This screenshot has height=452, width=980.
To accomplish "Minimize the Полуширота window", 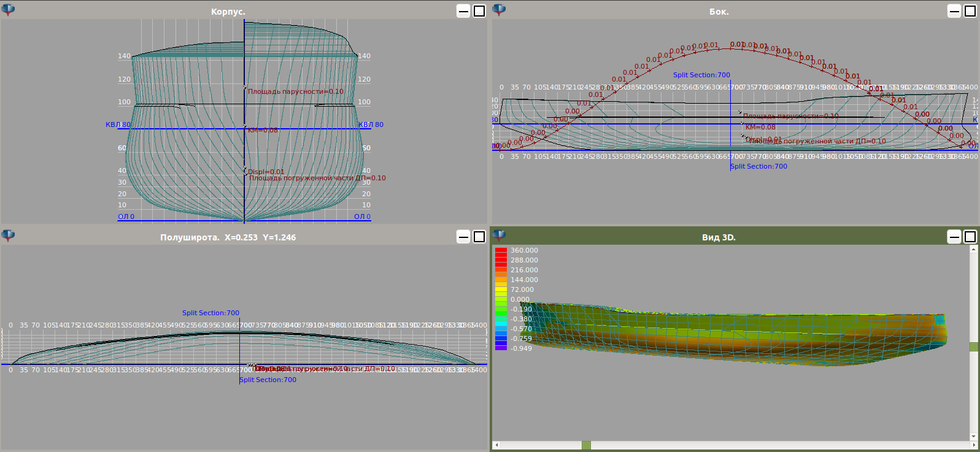I will pos(464,237).
